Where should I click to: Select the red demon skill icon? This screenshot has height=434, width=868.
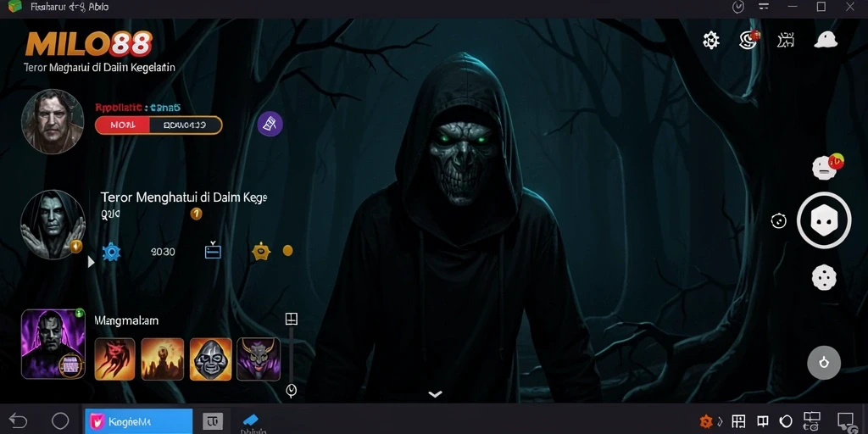click(x=114, y=359)
